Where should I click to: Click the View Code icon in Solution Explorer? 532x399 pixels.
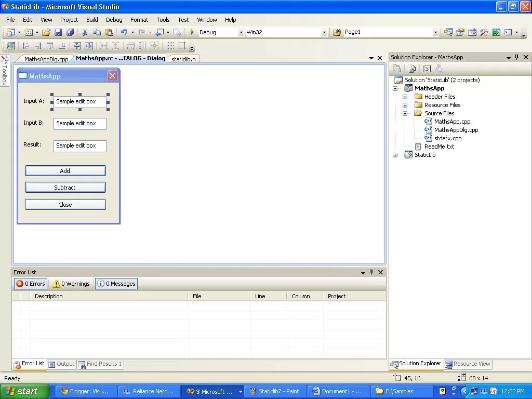[x=427, y=69]
